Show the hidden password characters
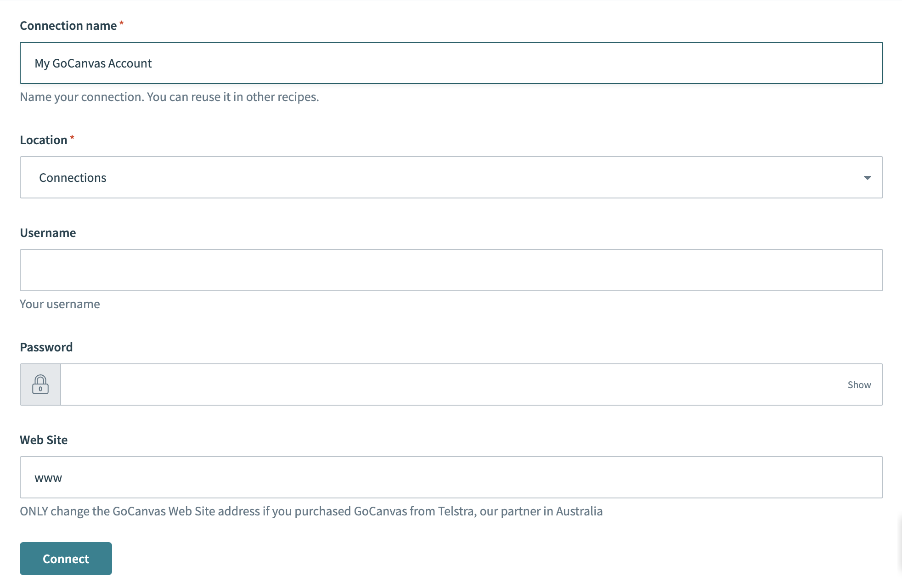Viewport: 902px width, 588px height. pos(859,385)
